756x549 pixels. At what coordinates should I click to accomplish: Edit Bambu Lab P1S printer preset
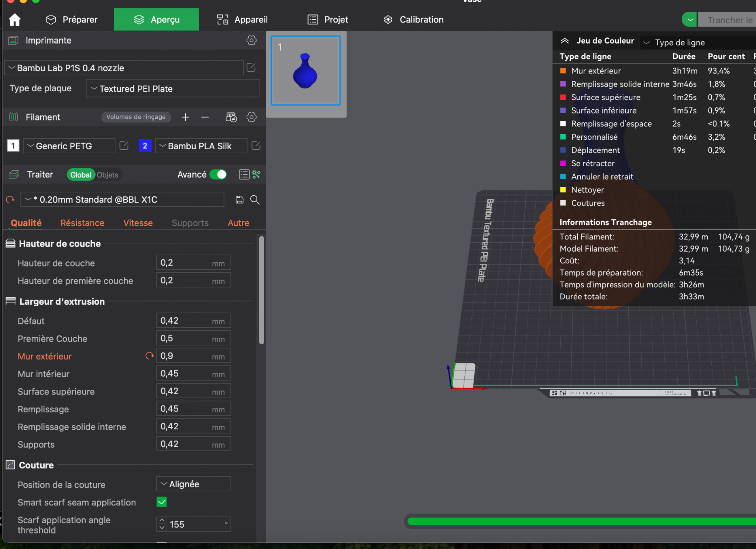tap(251, 68)
